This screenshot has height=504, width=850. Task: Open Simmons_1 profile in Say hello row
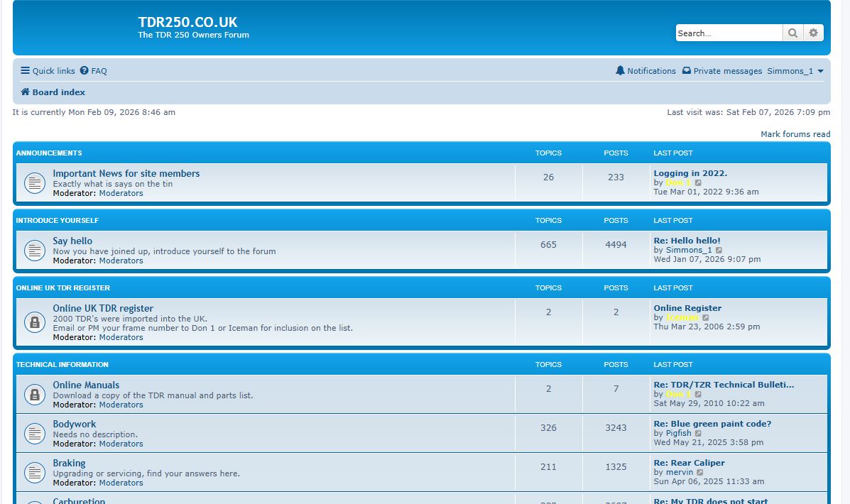pos(689,250)
